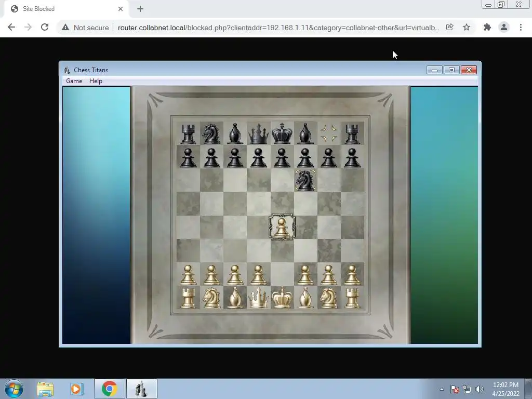Viewport: 532px width, 399px height.
Task: Select the white rook on a1
Action: 188,298
